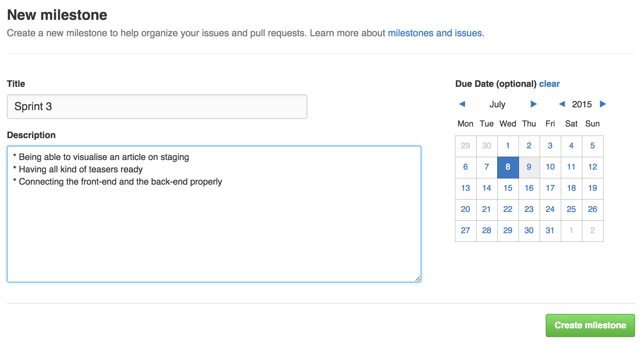Clear the due date
This screenshot has width=644, height=345.
pos(549,84)
